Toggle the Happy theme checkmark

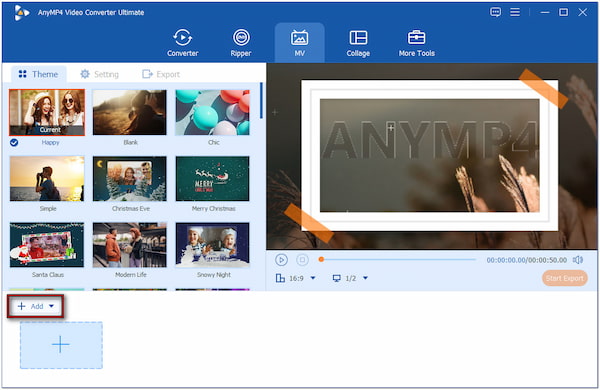(x=14, y=143)
